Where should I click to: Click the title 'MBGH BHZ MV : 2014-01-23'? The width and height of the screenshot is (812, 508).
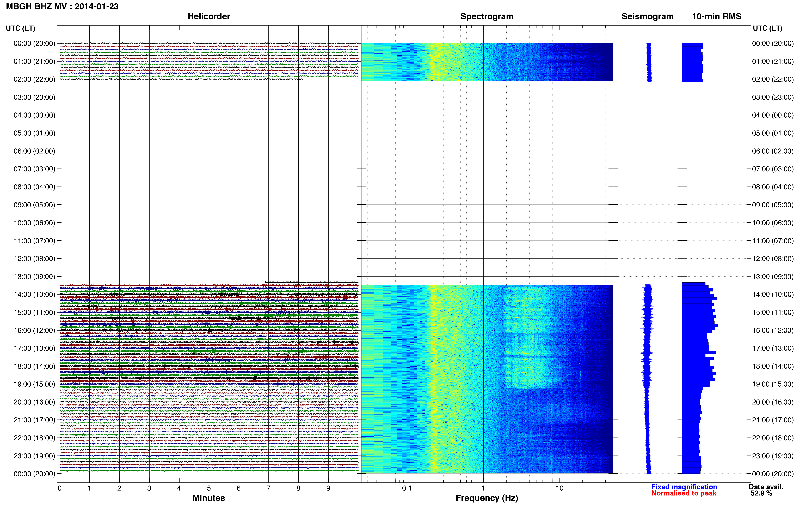(62, 6)
